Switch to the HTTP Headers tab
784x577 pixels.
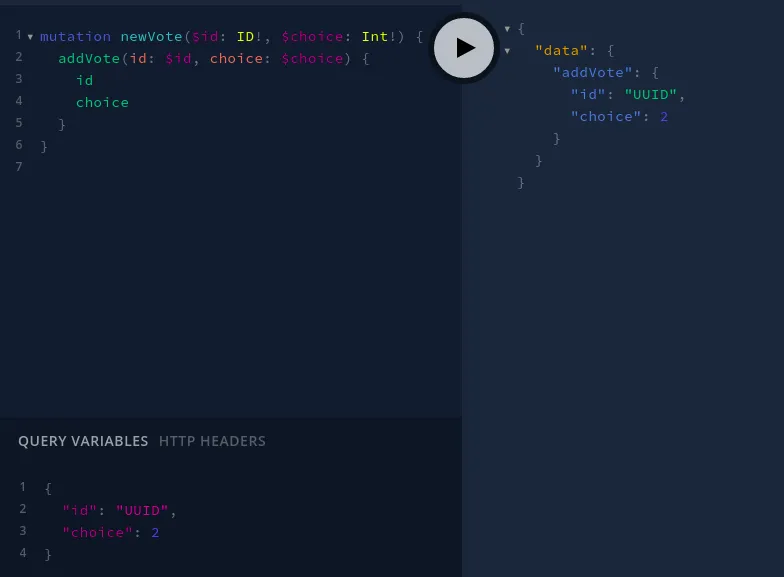[x=212, y=441]
